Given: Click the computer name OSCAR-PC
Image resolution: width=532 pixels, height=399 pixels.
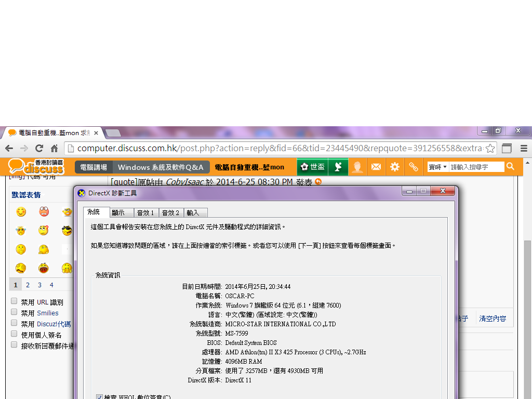Looking at the screenshot, I should [240, 296].
